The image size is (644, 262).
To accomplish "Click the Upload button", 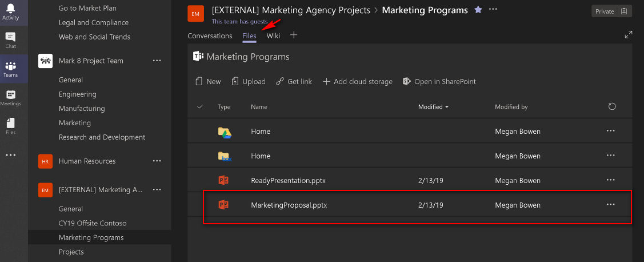I will tap(249, 81).
